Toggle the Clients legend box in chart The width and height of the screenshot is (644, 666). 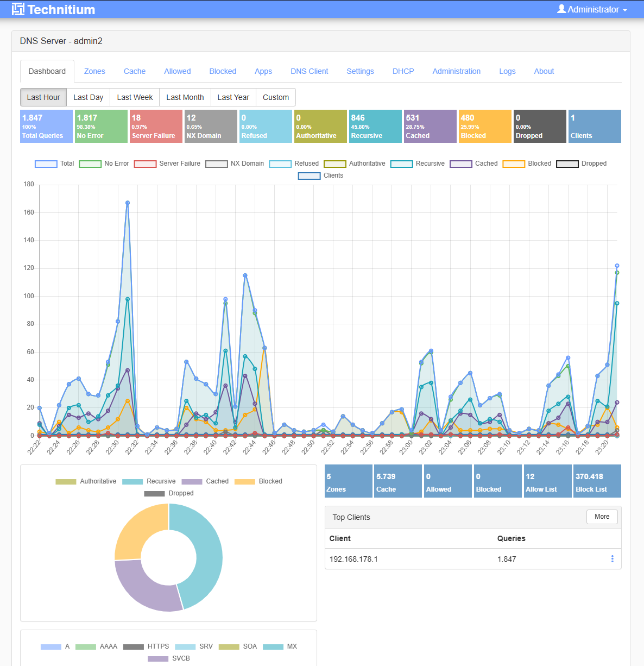(x=309, y=175)
